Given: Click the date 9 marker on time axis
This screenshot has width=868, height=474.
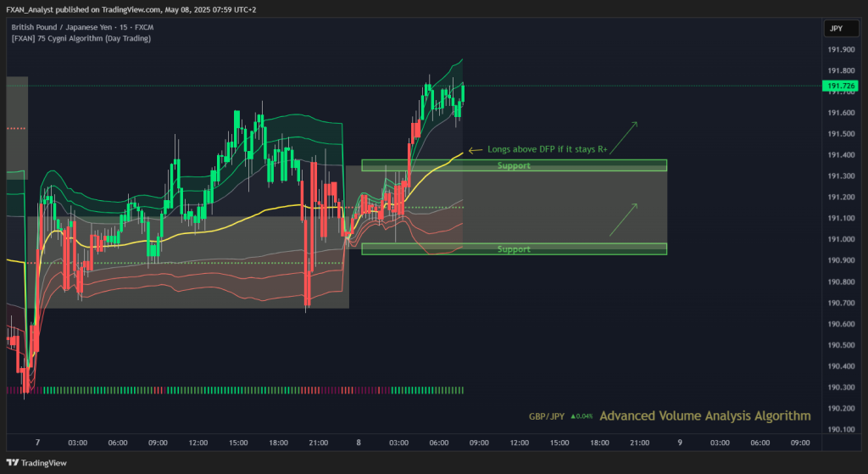Looking at the screenshot, I should tap(680, 443).
